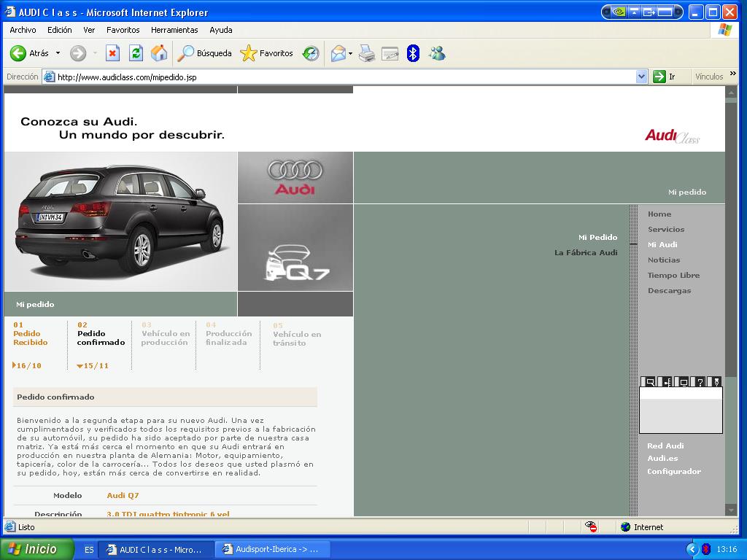Click the Bluetooth icon in the system tray

[706, 549]
